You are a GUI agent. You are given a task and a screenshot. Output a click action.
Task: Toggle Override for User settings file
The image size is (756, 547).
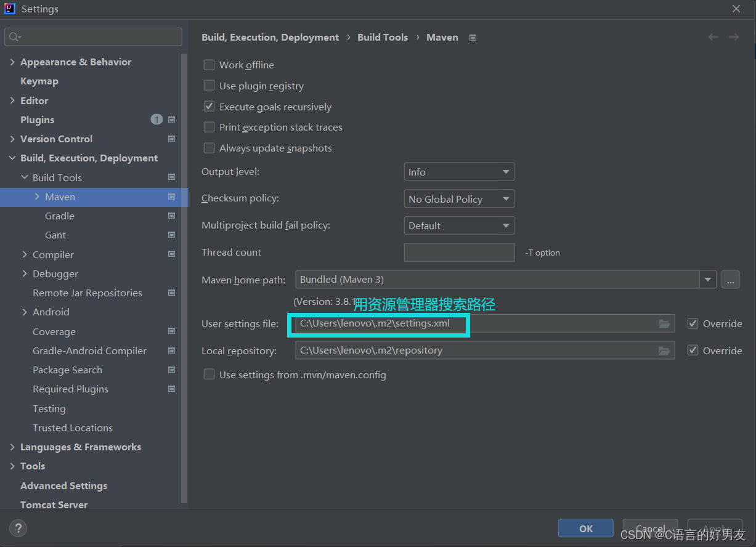tap(693, 323)
